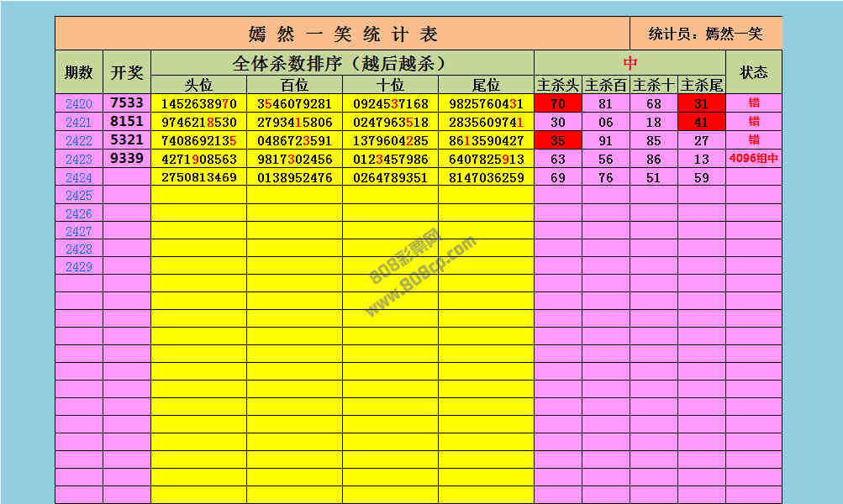Image resolution: width=843 pixels, height=504 pixels.
Task: Click the red cell containing 35
Action: click(557, 140)
